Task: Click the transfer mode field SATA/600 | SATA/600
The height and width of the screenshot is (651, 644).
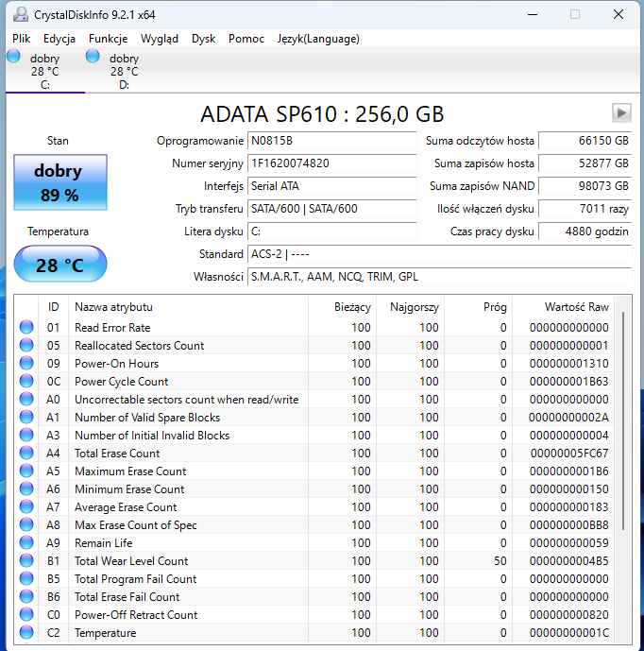Action: (332, 209)
